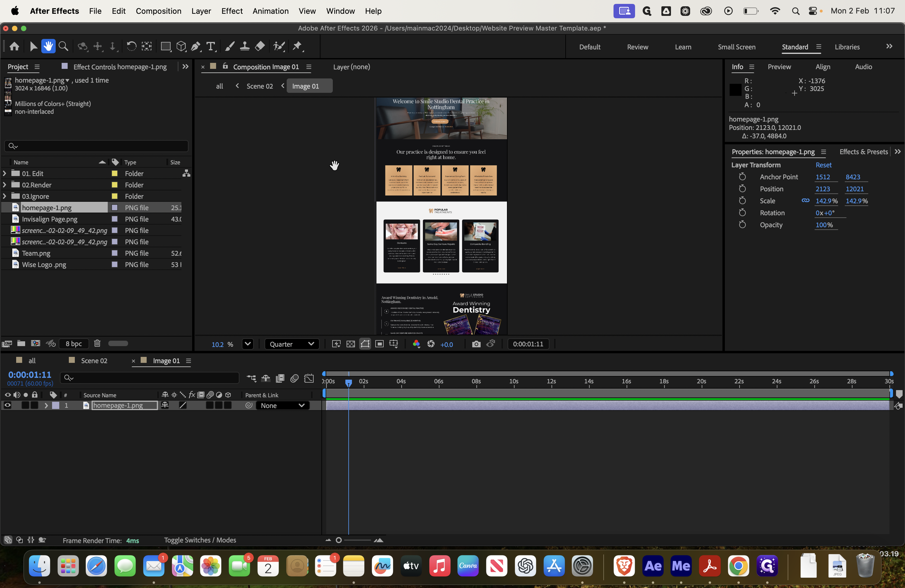
Task: Open the Composition menu
Action: pos(158,11)
